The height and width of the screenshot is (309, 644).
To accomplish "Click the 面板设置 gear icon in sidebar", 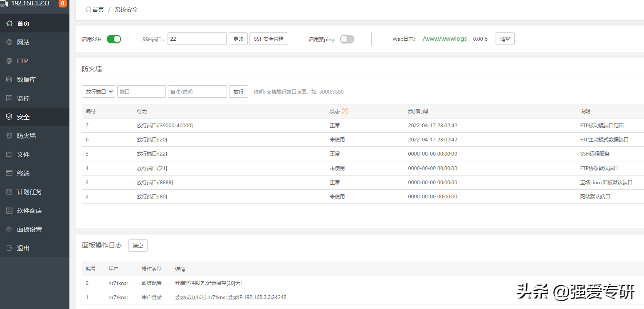I will (9, 229).
